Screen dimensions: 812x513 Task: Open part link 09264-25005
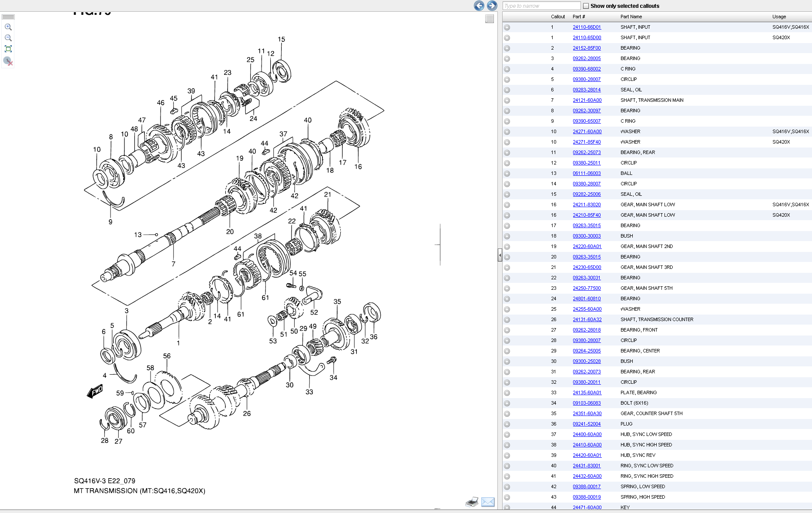[x=587, y=351]
